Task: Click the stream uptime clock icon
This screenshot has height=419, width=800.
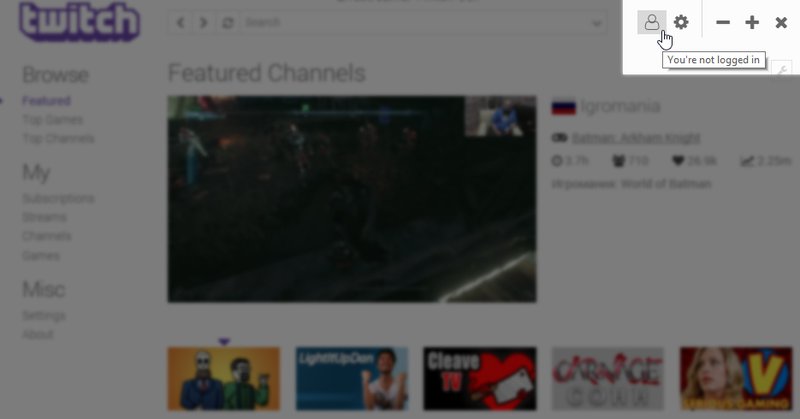Action: [x=557, y=161]
